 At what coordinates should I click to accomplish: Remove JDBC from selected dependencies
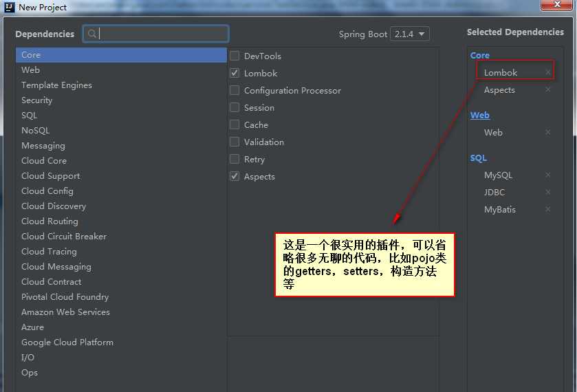coord(548,192)
